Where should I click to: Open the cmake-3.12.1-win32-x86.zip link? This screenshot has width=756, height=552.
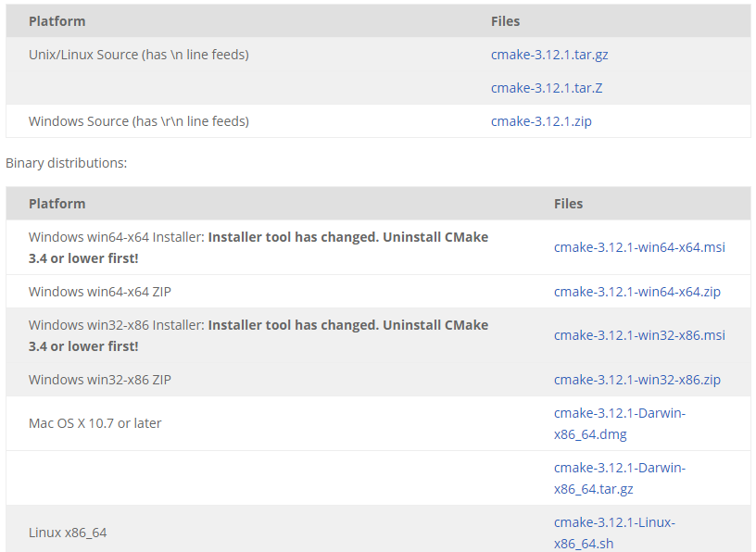pyautogui.click(x=636, y=380)
